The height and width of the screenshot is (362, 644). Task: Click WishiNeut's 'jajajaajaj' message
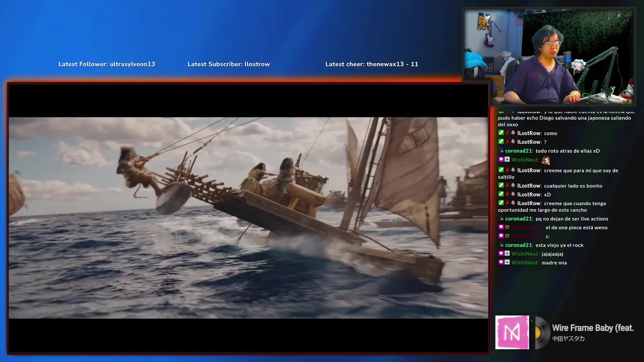point(531,254)
